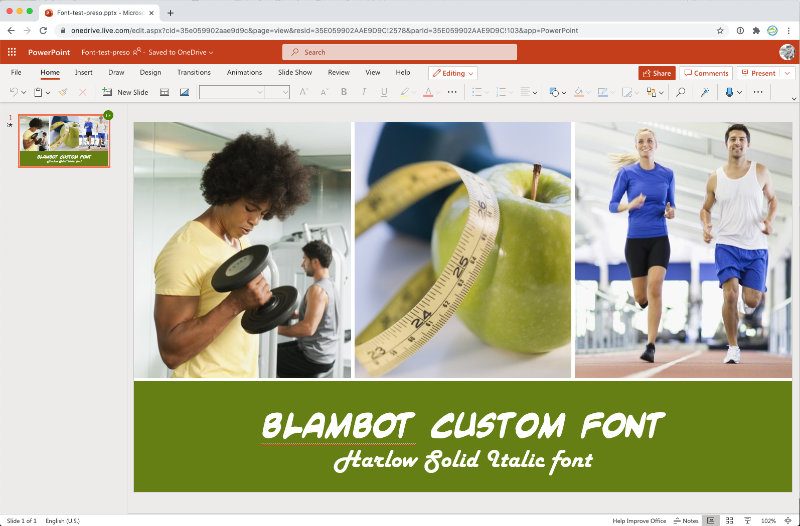Open the File menu

coord(16,72)
